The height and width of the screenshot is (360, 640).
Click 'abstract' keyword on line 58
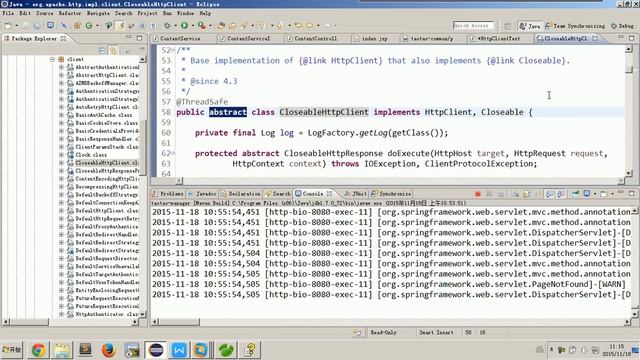pos(228,112)
